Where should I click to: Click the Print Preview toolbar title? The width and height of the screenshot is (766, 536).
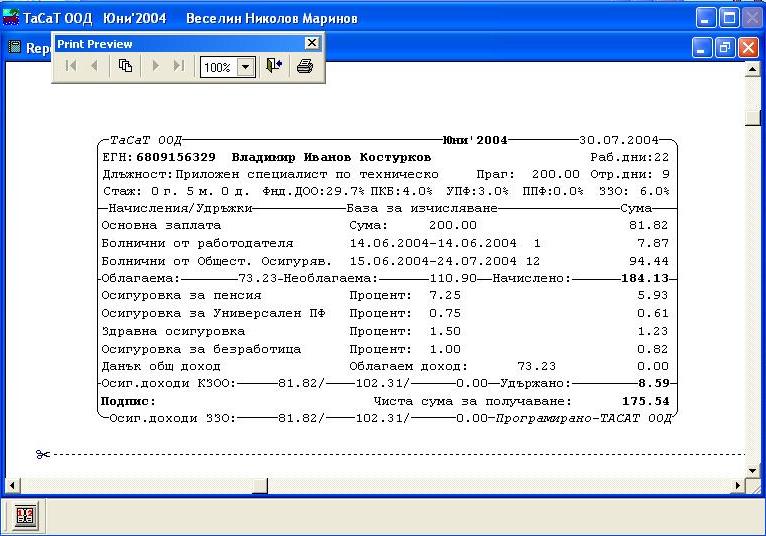point(95,44)
